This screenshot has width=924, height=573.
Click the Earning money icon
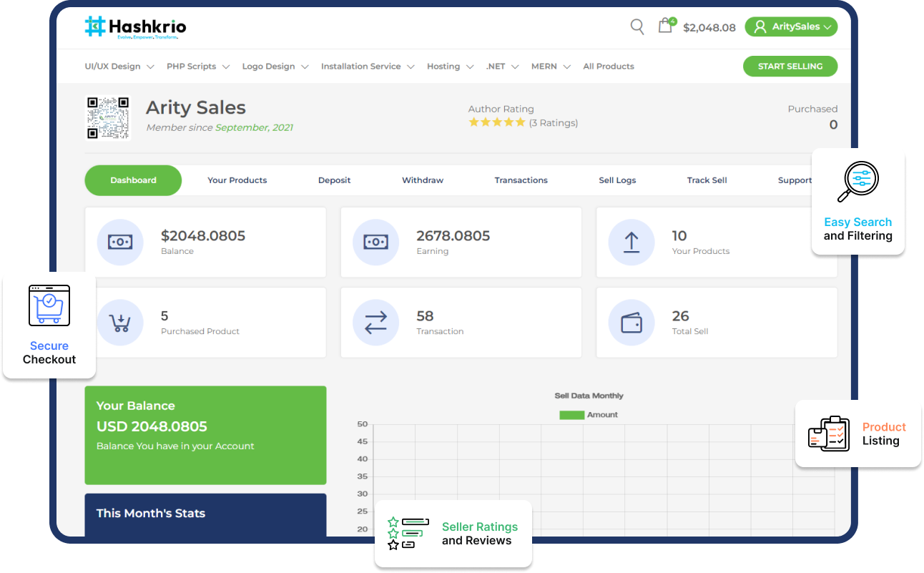(x=375, y=243)
